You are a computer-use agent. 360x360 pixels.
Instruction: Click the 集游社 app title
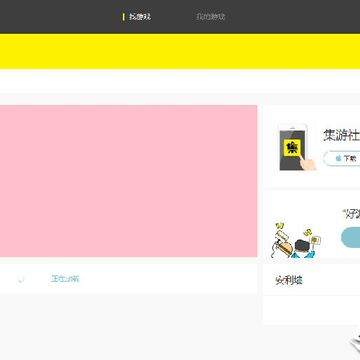341,136
